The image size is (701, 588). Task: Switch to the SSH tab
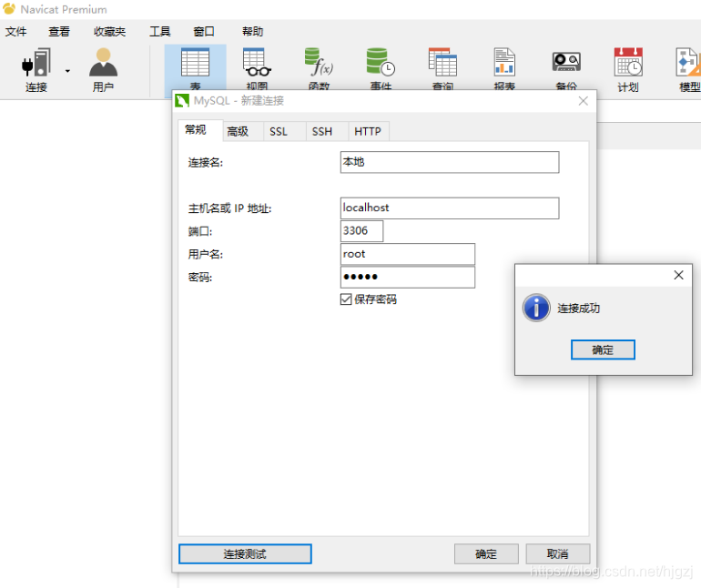point(327,131)
